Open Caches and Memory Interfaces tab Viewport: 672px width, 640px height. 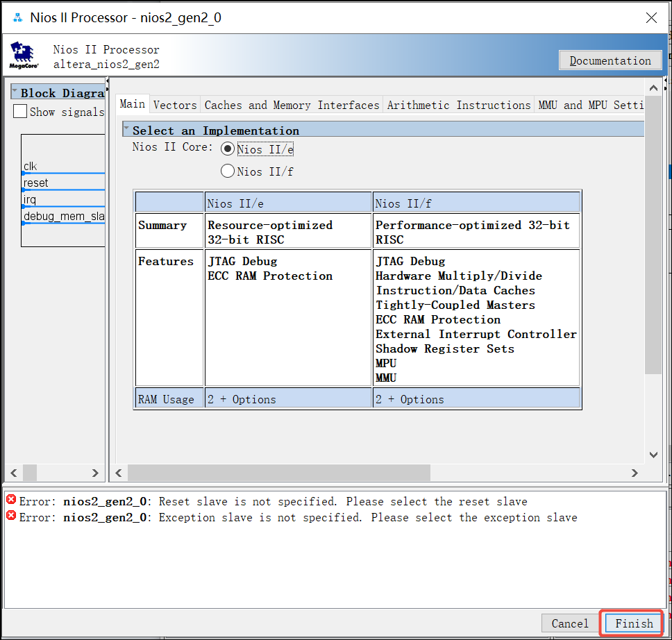(x=292, y=105)
